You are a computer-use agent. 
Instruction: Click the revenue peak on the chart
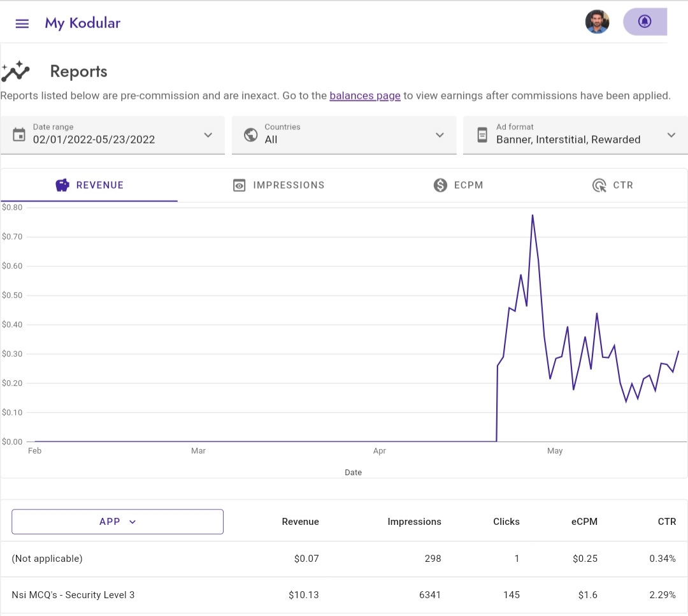click(x=532, y=215)
